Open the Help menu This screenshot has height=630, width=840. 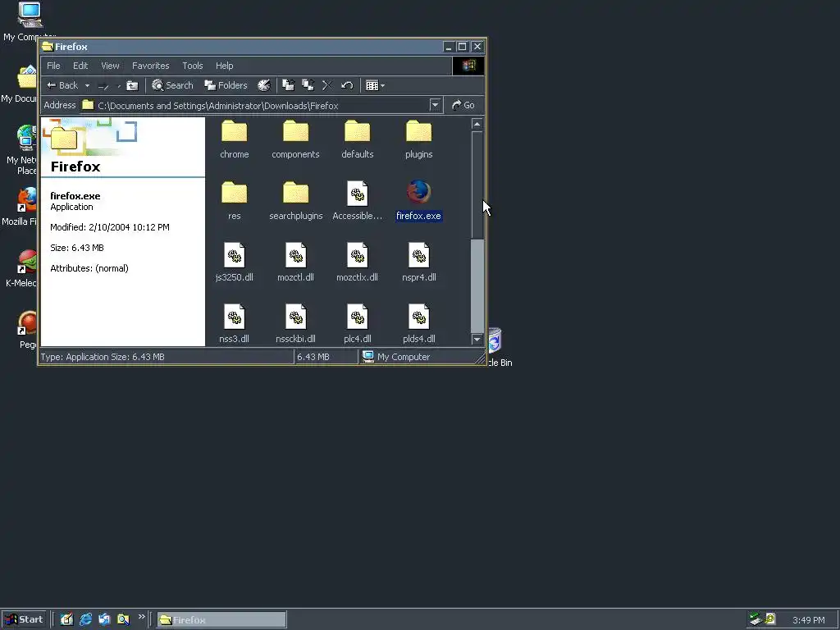(225, 66)
